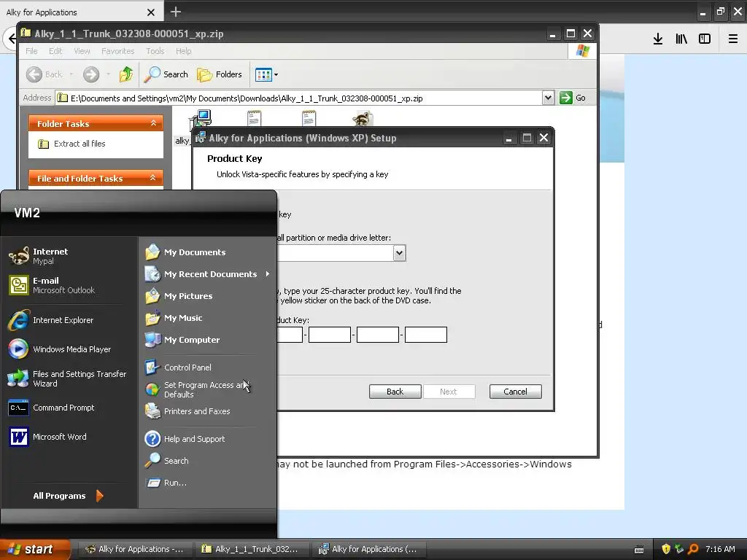Open Set Program Access and Defaults
Viewport: 747px width, 560px height.
click(197, 389)
